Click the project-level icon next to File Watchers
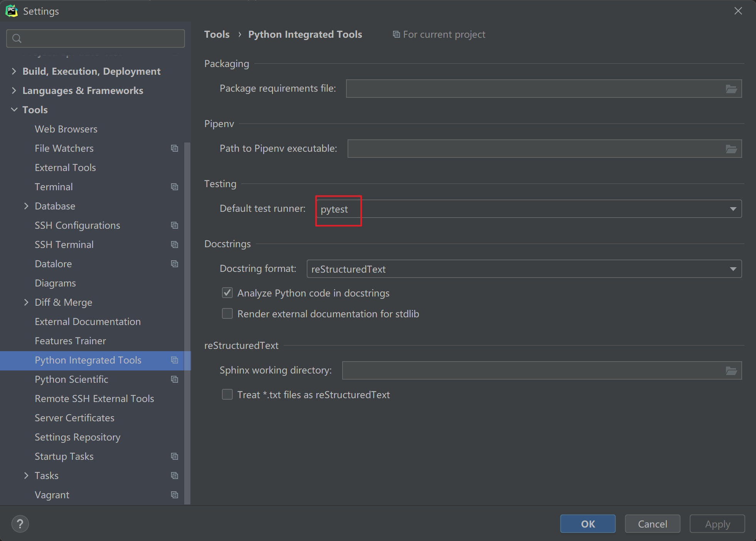Screen dimensions: 756x541 175,148
